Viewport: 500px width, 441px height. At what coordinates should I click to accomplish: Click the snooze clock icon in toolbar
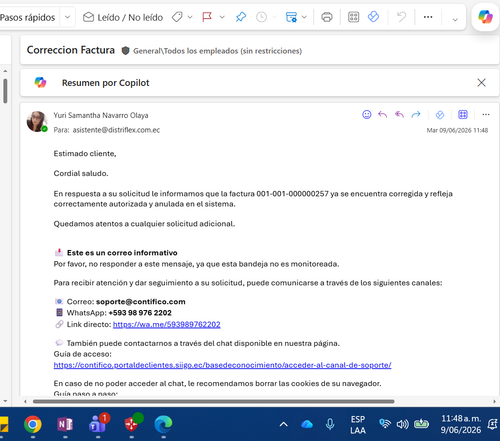click(261, 17)
